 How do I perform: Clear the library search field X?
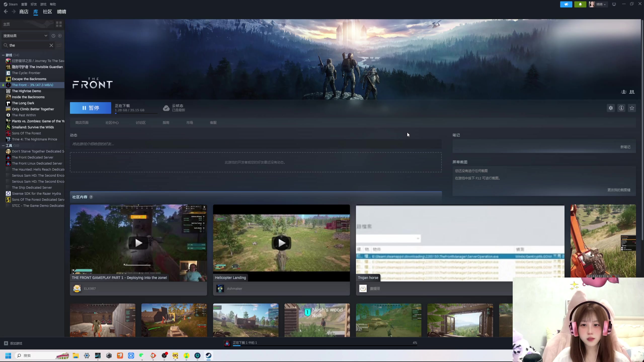click(51, 45)
